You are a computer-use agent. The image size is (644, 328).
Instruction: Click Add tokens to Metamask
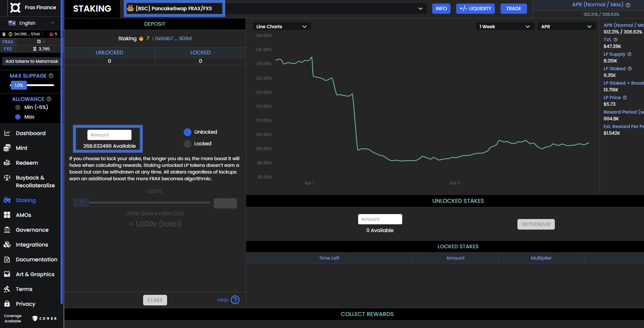(x=32, y=61)
